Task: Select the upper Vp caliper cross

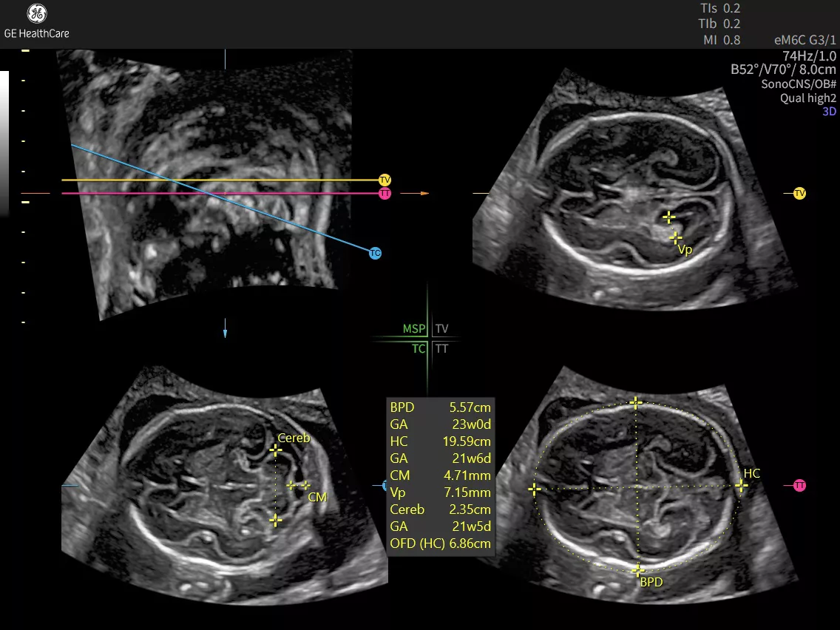Action: pos(668,217)
